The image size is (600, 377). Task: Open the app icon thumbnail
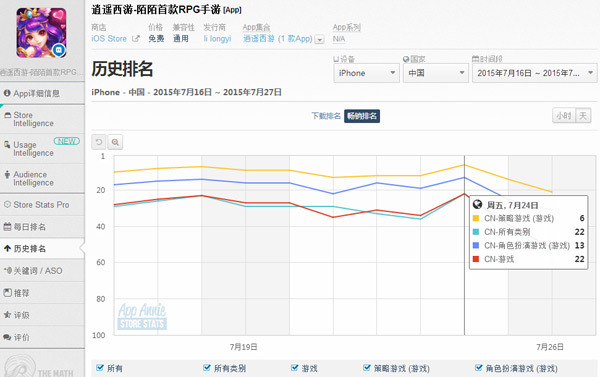tap(41, 33)
